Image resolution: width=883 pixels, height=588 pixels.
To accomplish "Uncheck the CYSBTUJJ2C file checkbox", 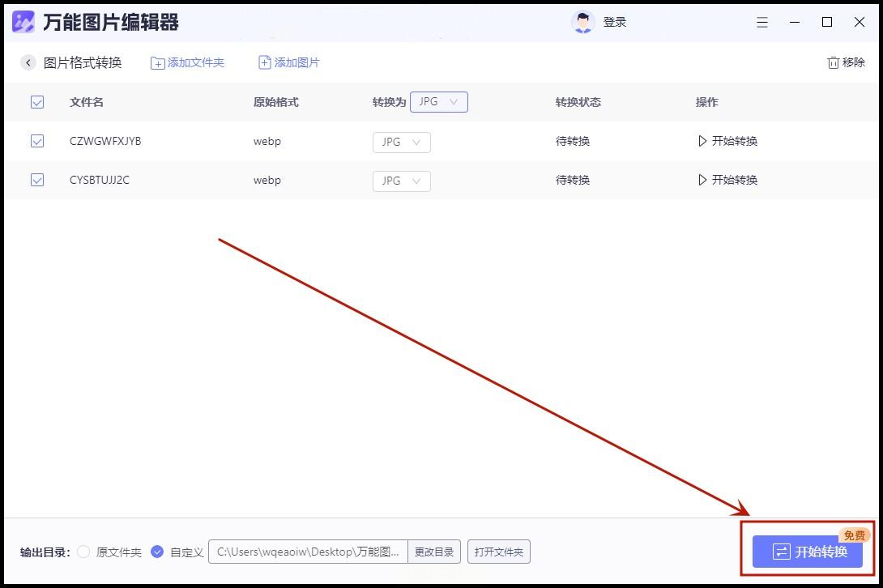I will pyautogui.click(x=37, y=180).
